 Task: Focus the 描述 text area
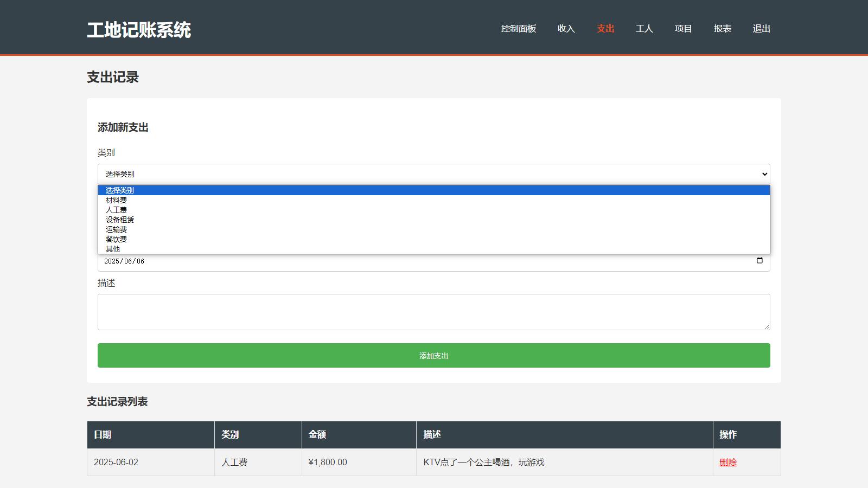(x=433, y=312)
